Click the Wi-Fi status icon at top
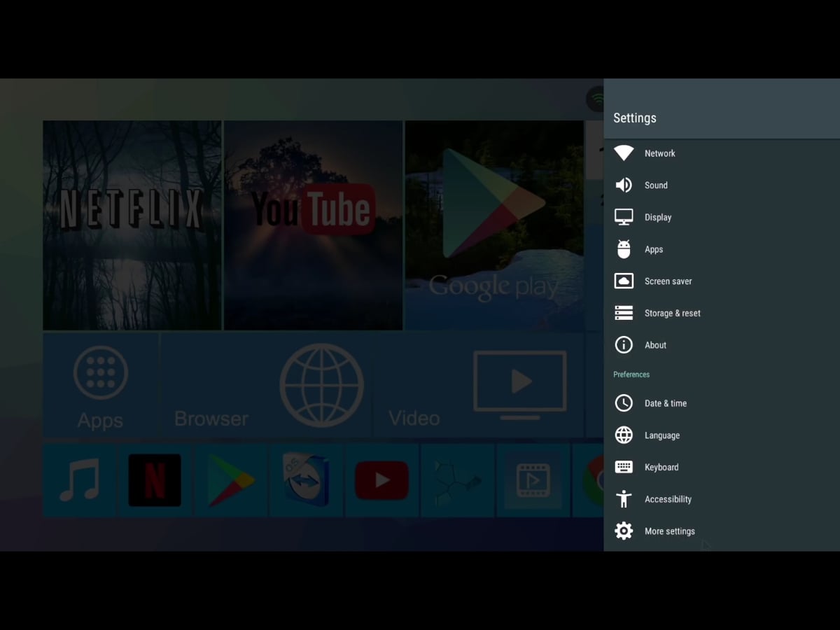 [x=596, y=99]
